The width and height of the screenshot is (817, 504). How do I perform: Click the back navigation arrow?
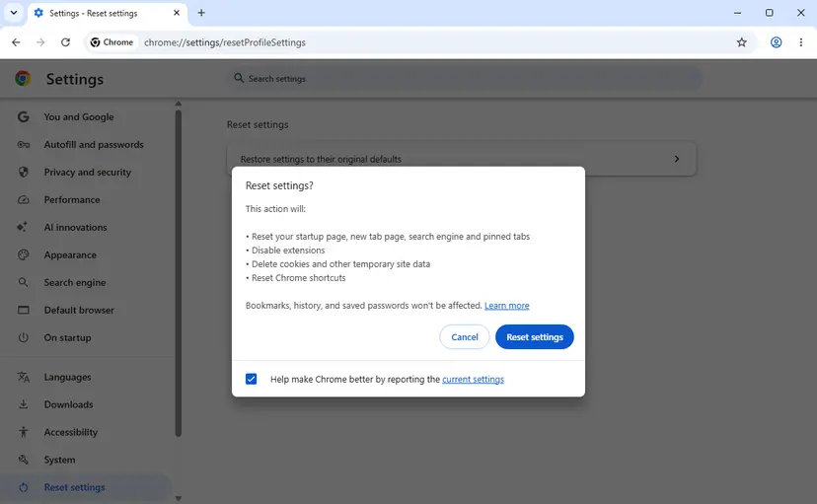coord(16,42)
